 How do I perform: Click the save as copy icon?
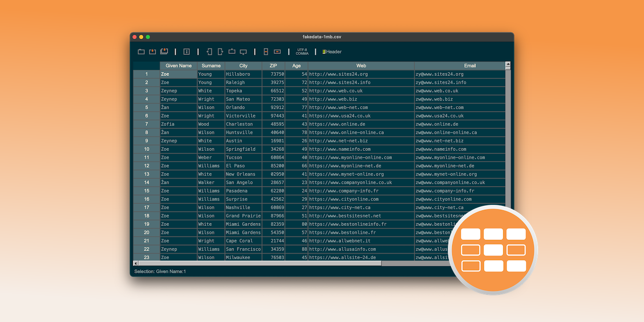tap(164, 52)
